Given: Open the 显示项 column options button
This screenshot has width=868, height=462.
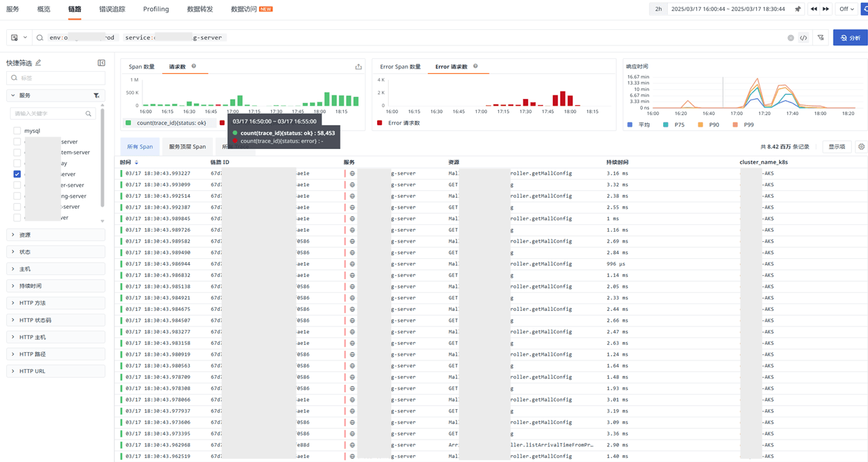Looking at the screenshot, I should (837, 146).
